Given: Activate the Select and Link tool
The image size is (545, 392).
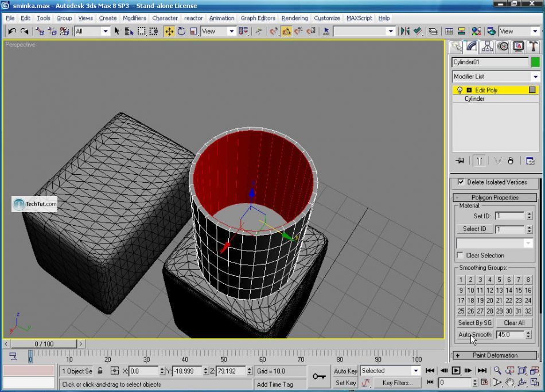Looking at the screenshot, I should (x=40, y=32).
